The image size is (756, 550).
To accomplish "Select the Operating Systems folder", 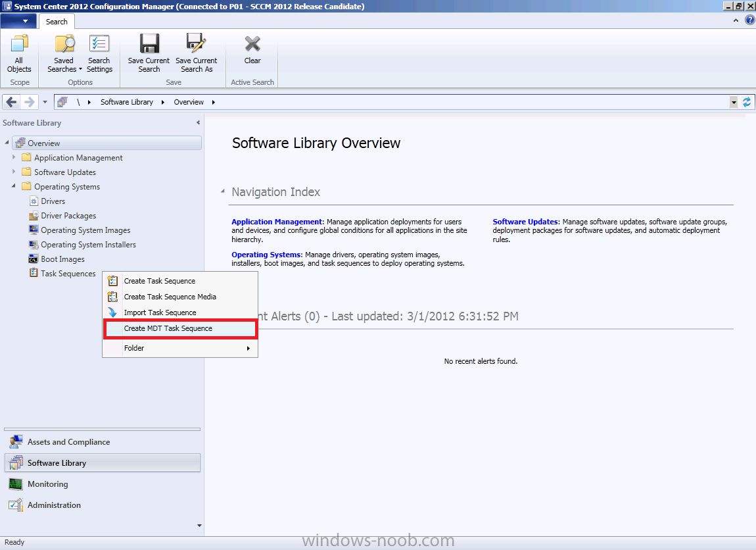I will click(x=61, y=187).
